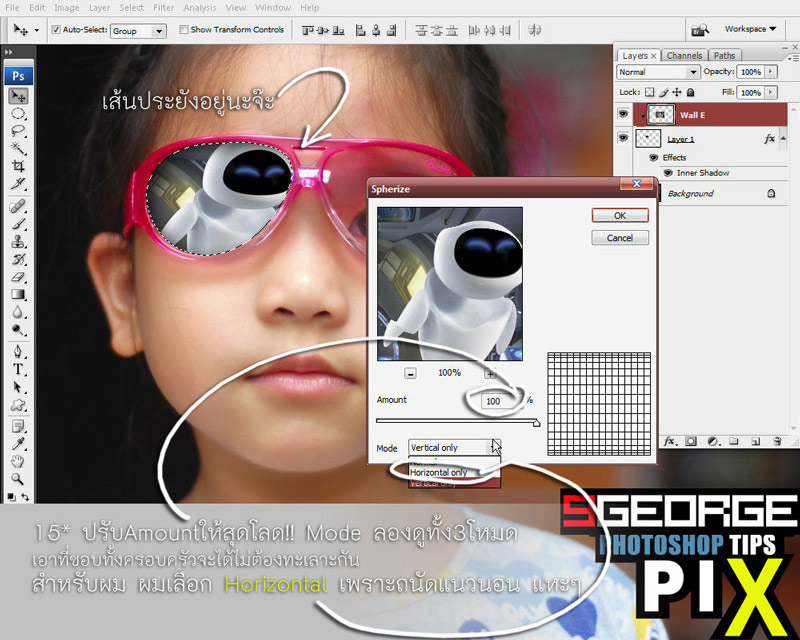This screenshot has height=640, width=800.
Task: Open the Mode dropdown in Spherize dialog
Action: pos(454,448)
